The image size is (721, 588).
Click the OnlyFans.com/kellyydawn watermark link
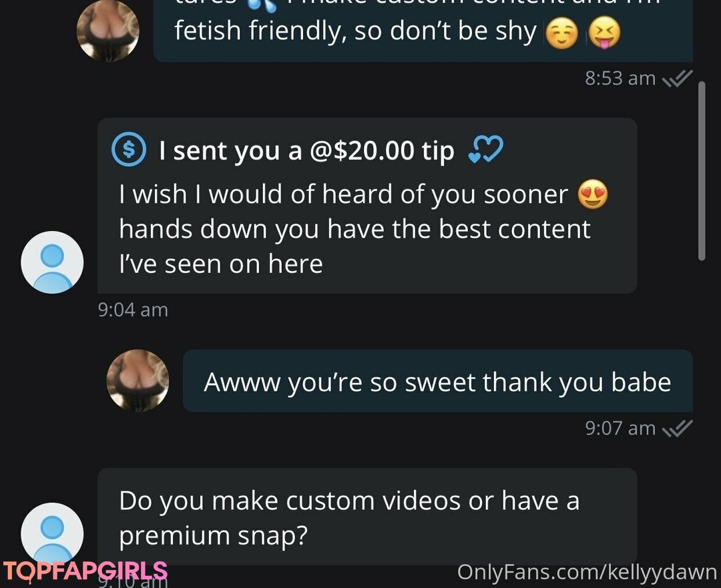[x=587, y=573]
